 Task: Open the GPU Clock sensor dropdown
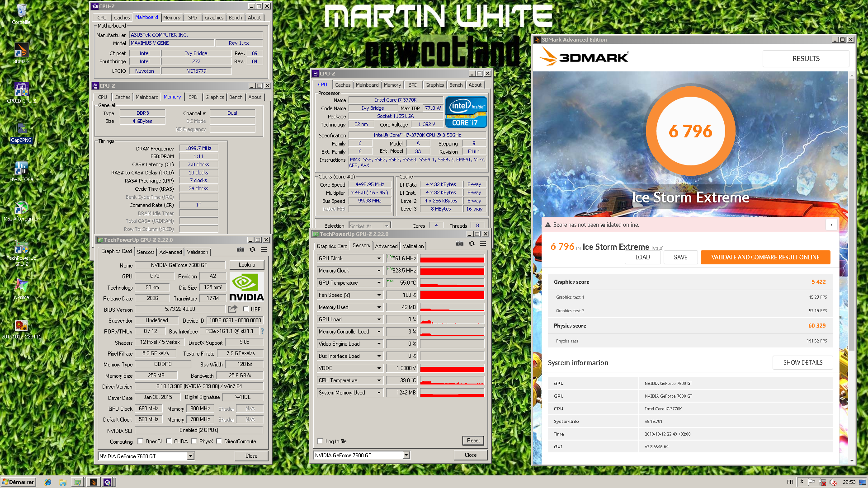pos(379,258)
